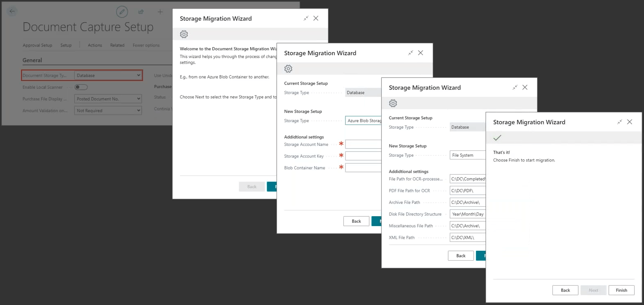
Task: Open the Approval Setup menu
Action: click(37, 45)
